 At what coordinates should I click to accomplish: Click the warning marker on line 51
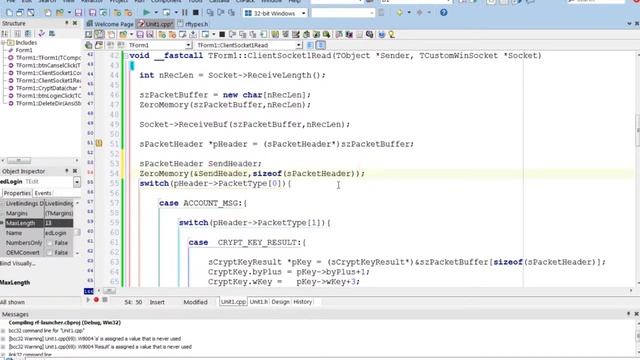tap(99, 143)
